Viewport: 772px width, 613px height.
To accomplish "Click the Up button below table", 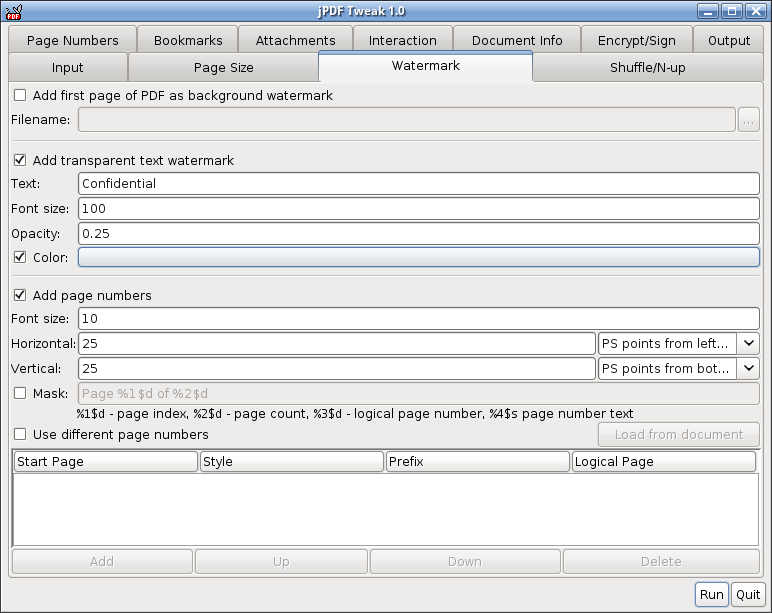I will [x=281, y=561].
